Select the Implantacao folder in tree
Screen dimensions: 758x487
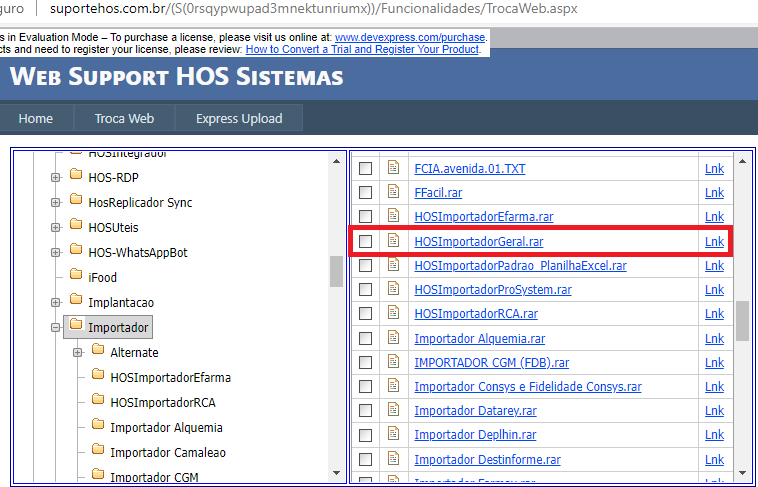pyautogui.click(x=120, y=302)
